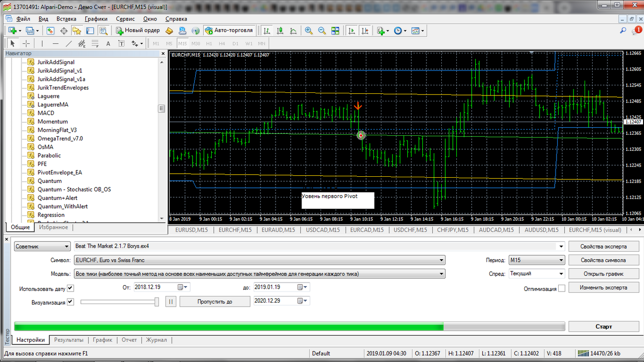644x362 pixels.
Task: Open the Beat The Market expert file dropdown
Action: [x=561, y=246]
